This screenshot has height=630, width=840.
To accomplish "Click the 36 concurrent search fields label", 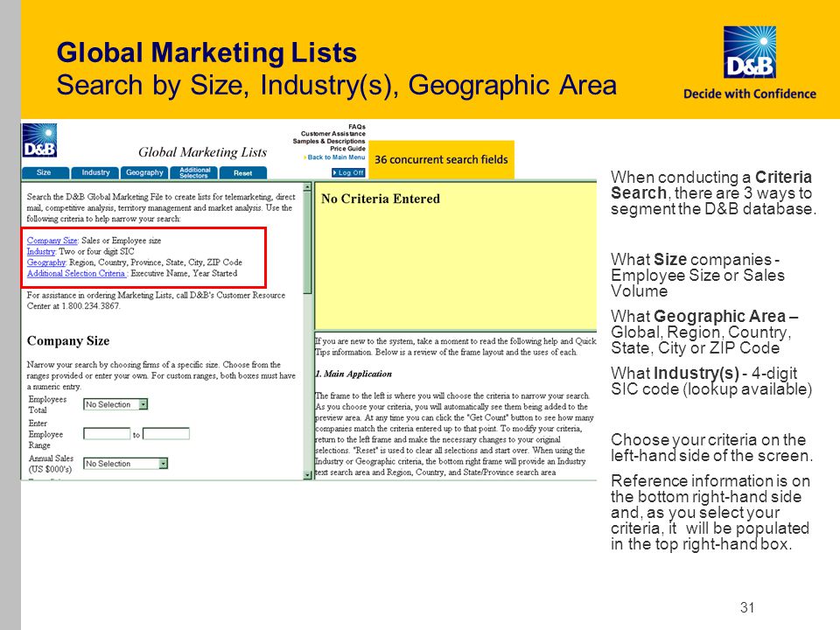I will click(x=441, y=159).
